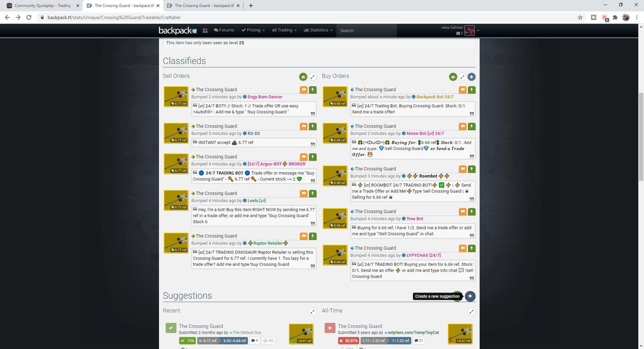Open the Pricing dropdown menu
The height and width of the screenshot is (349, 644).
point(254,30)
